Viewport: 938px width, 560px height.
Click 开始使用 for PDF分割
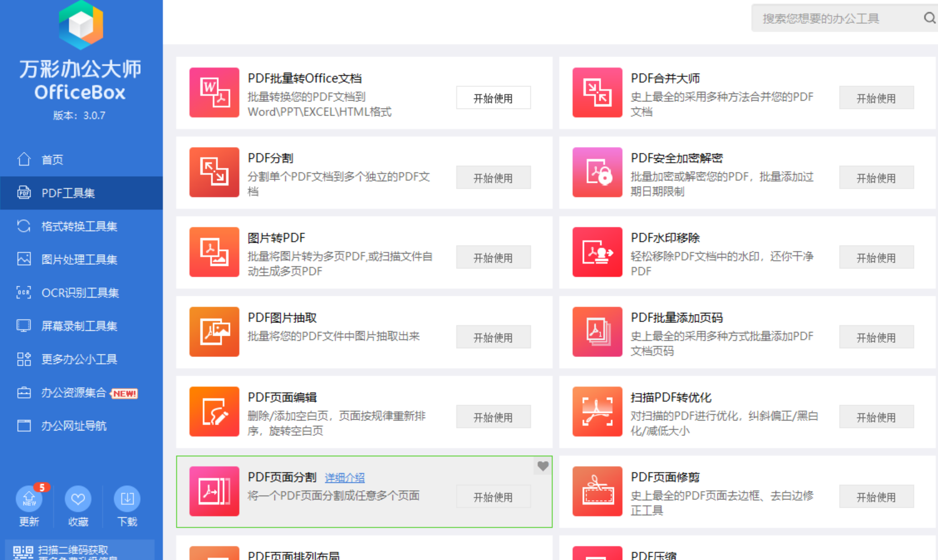[493, 178]
